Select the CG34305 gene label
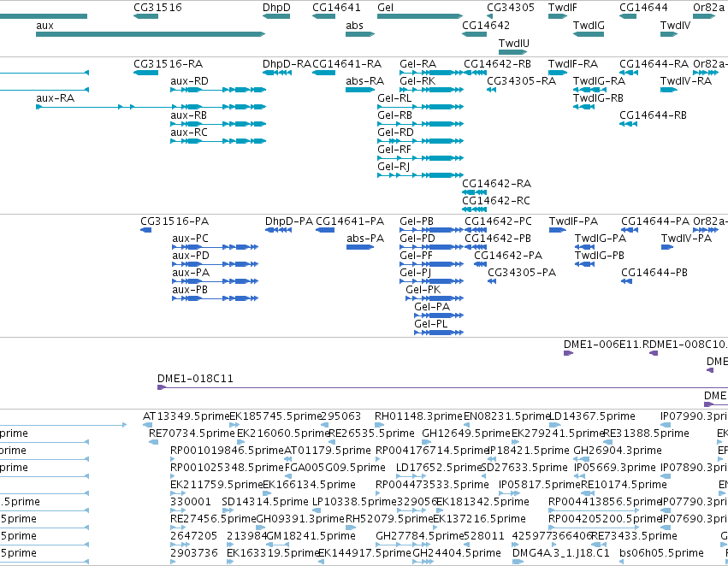 510,8
